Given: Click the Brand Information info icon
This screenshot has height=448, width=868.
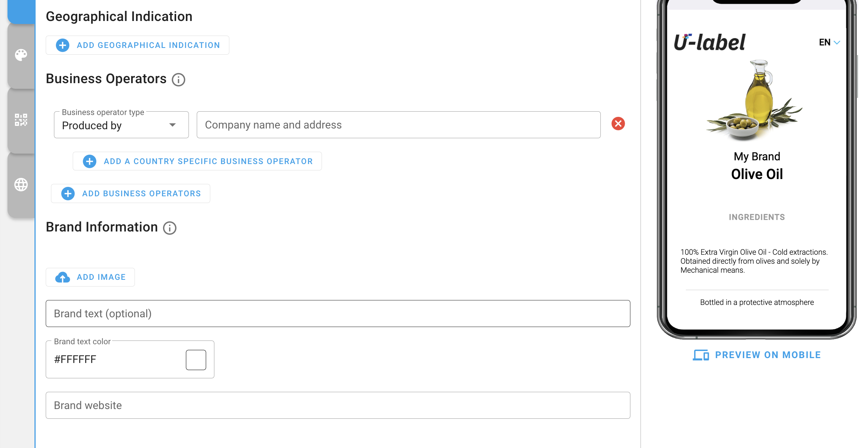Looking at the screenshot, I should (170, 228).
